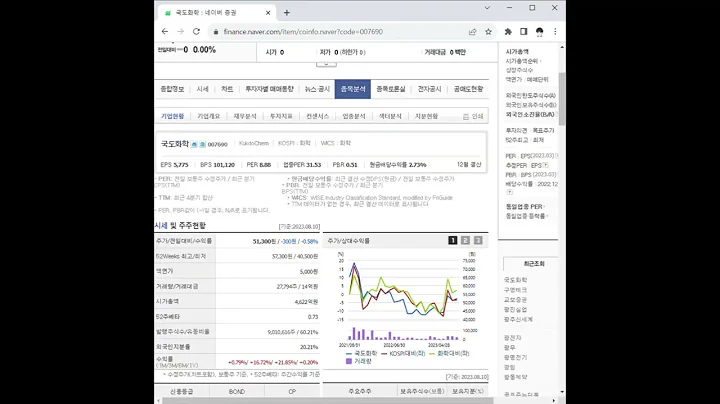Select the 재무분석 sub-tab
720x404 pixels.
click(x=245, y=117)
